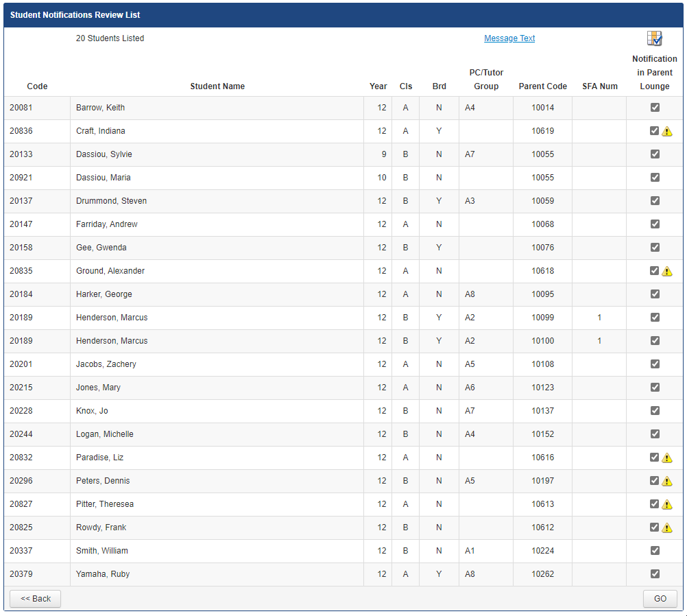Uncheck notification for Harker, George
687x616 pixels.
click(655, 294)
